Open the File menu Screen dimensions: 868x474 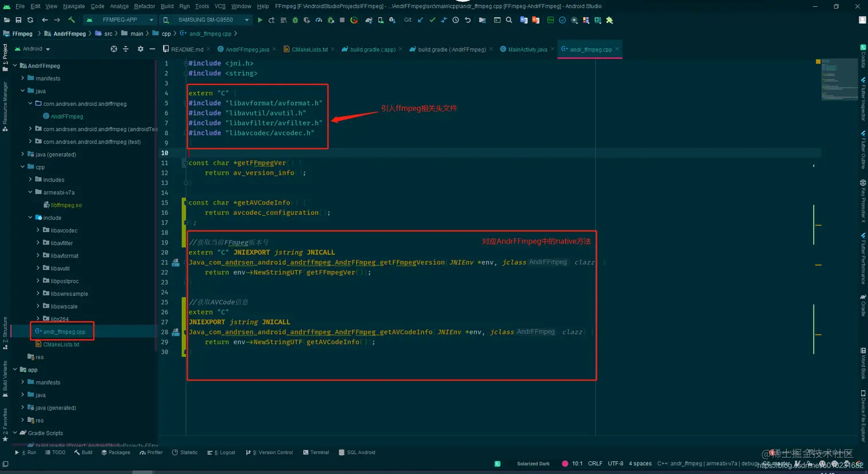(20, 6)
